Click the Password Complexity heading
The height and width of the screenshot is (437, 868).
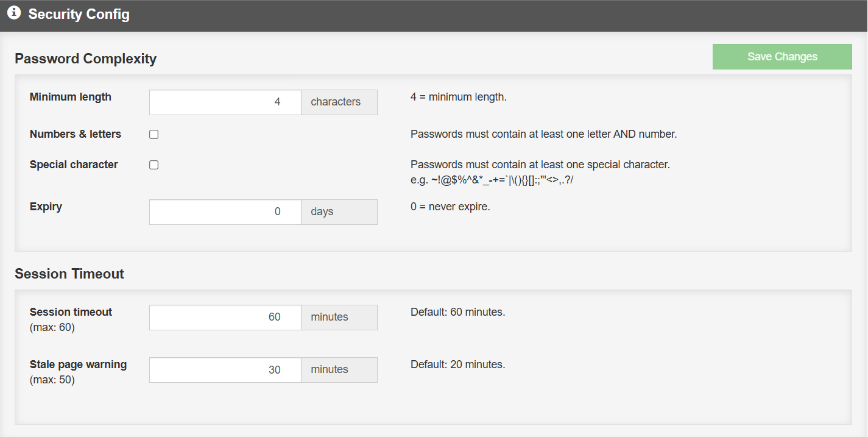tap(86, 59)
